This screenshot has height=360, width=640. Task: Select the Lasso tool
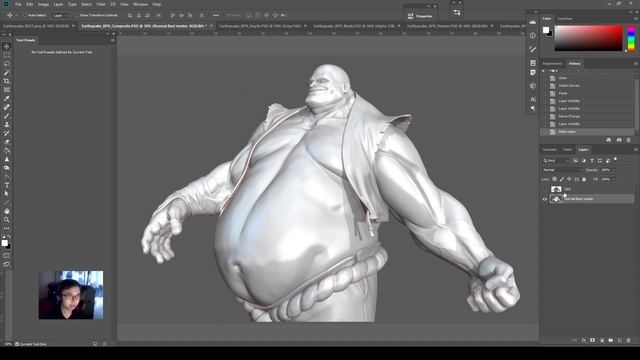click(x=7, y=64)
